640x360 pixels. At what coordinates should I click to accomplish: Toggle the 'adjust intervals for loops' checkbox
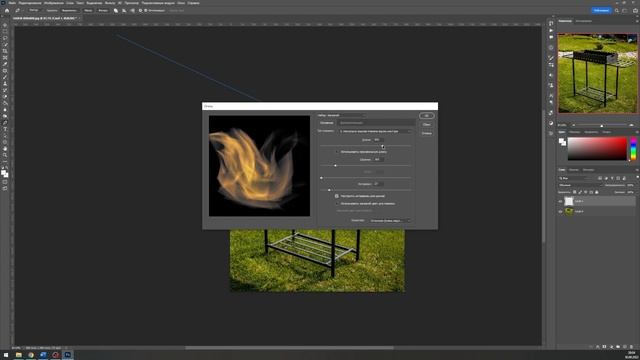[337, 196]
